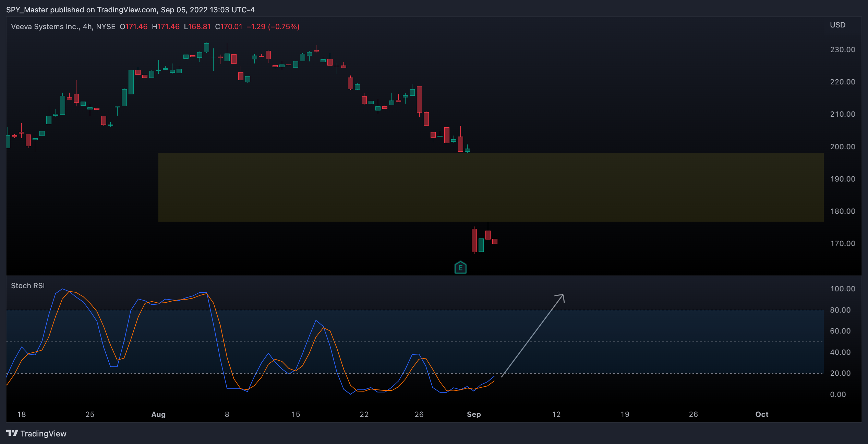The height and width of the screenshot is (444, 868).
Task: Click the 40.00 Stoch RSI scale label
Action: point(840,352)
